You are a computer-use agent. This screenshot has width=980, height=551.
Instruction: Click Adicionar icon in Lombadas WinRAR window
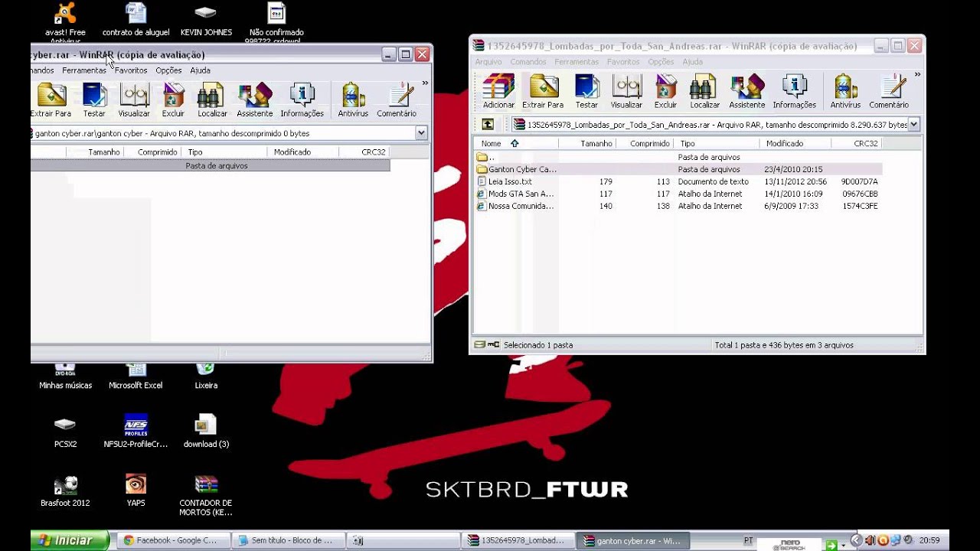coord(498,91)
